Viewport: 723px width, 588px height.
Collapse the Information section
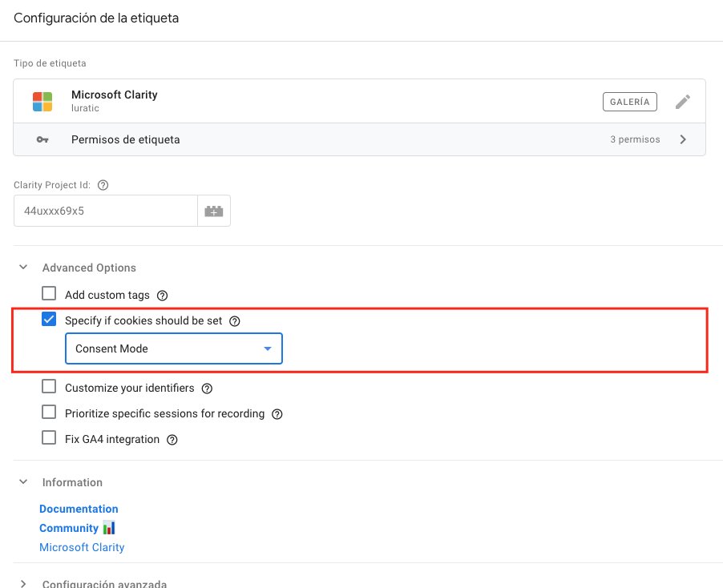click(x=23, y=482)
